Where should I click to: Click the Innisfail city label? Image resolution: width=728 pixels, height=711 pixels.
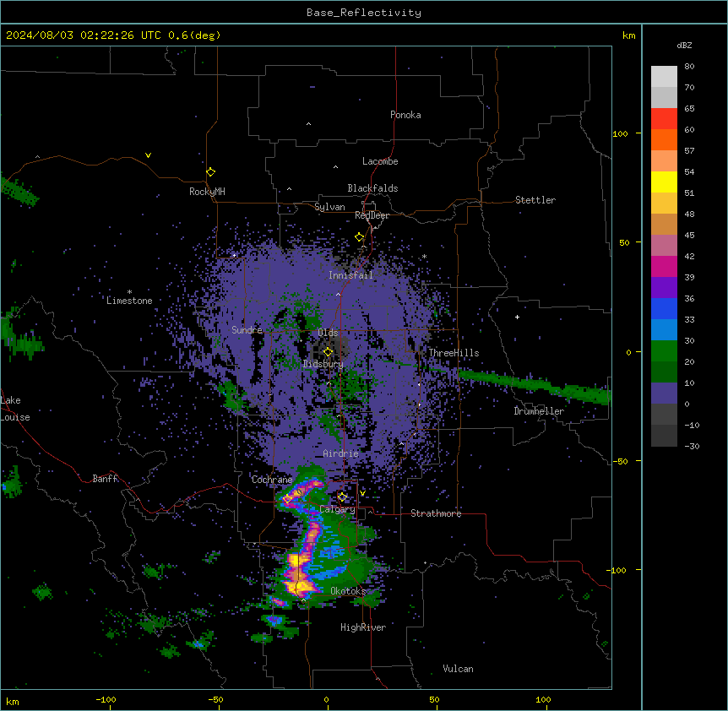(x=350, y=275)
